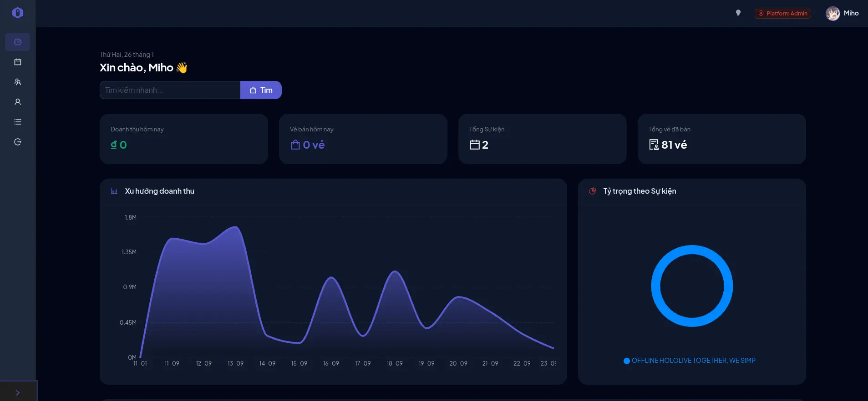Click the pie icon beside 'Tỷ trọng theo Sự kiện'
Screen dimensions: 868x401
tap(593, 191)
